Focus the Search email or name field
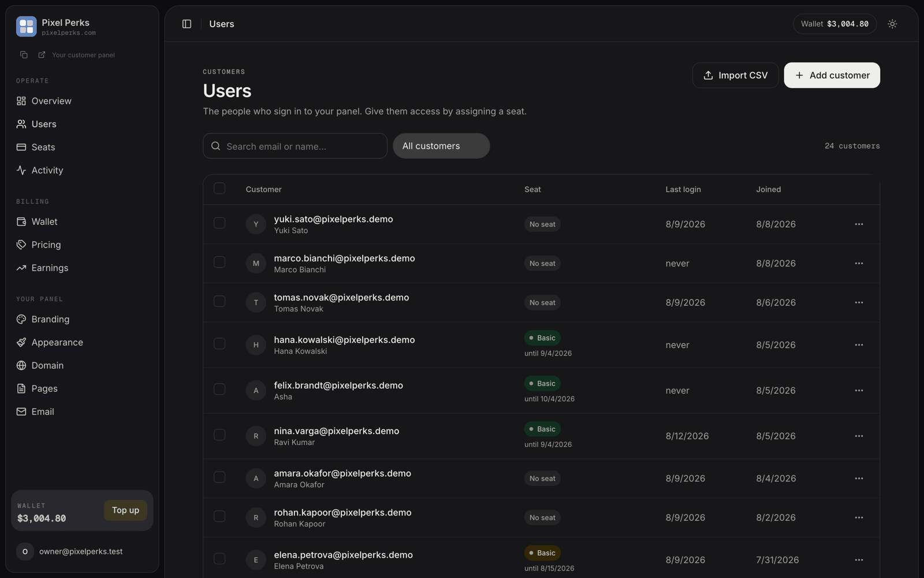Image resolution: width=924 pixels, height=578 pixels. tap(295, 146)
